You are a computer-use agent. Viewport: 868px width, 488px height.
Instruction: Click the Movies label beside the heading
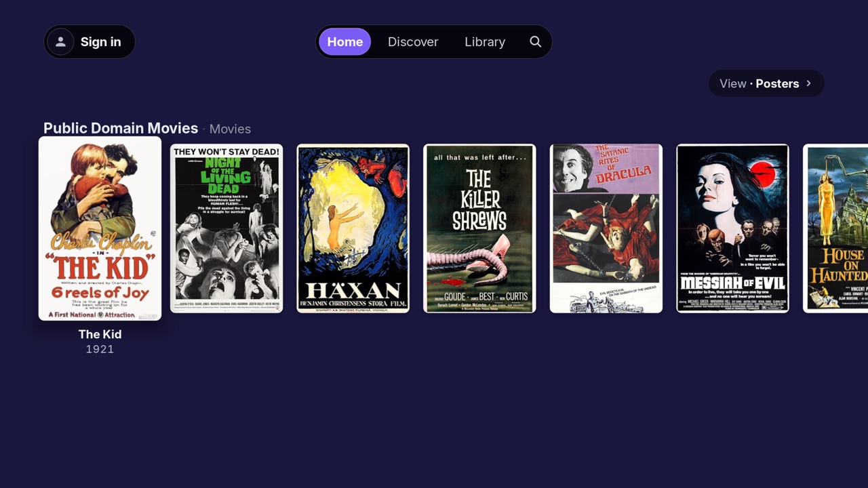pos(230,129)
